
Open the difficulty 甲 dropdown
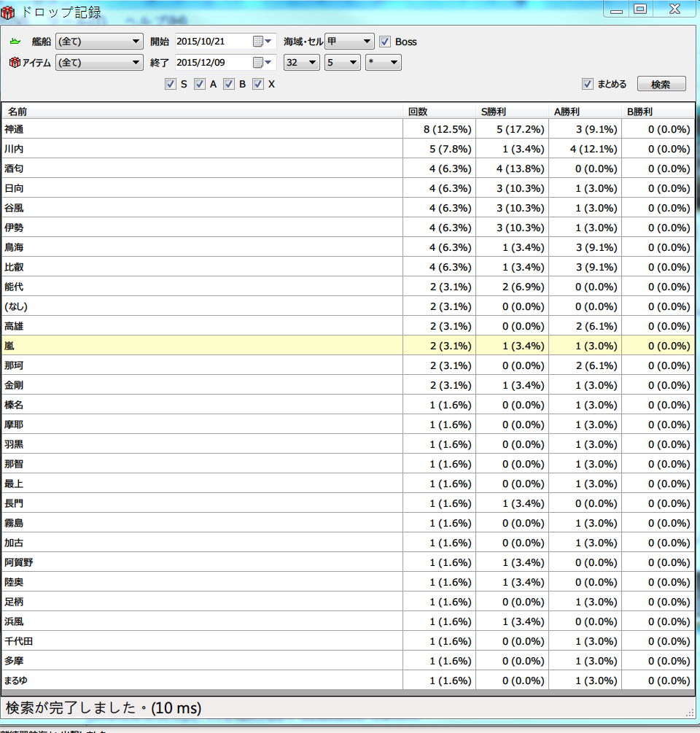(x=349, y=42)
